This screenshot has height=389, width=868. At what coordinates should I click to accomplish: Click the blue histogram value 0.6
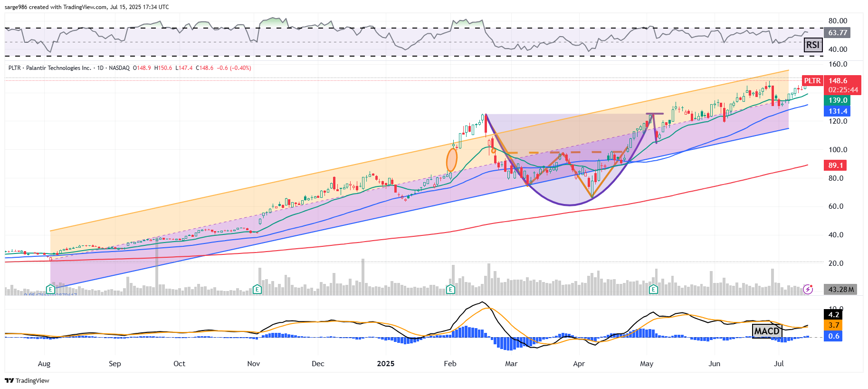coord(833,336)
